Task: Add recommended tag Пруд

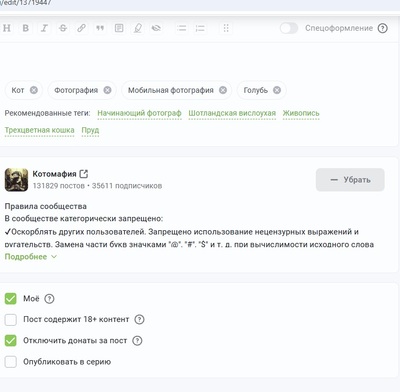Action: tap(90, 130)
